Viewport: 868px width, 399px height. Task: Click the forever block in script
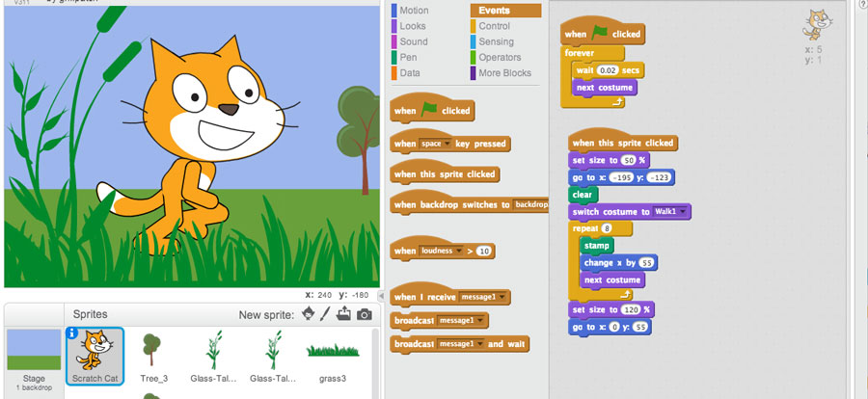(x=579, y=53)
